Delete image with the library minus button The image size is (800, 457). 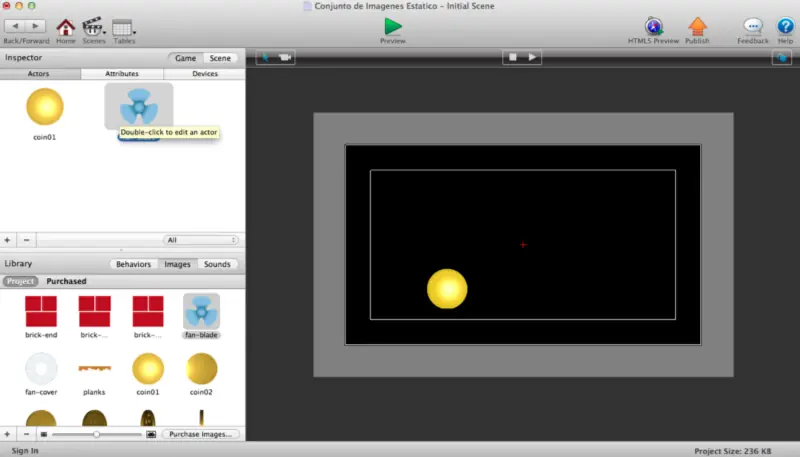[27, 434]
